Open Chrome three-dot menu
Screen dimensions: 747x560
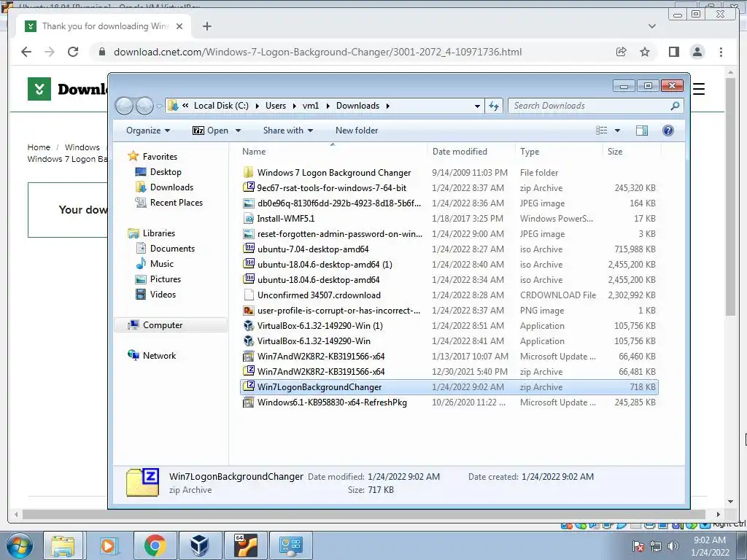[721, 52]
